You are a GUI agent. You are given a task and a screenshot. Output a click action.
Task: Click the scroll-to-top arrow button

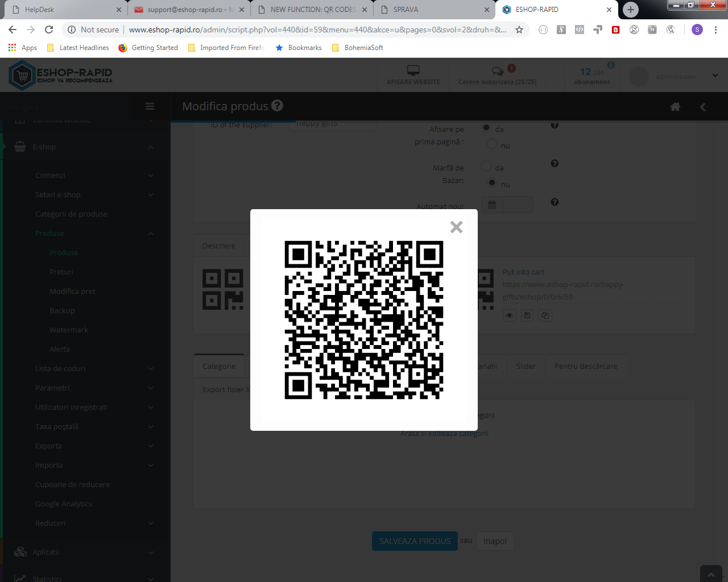point(711,574)
